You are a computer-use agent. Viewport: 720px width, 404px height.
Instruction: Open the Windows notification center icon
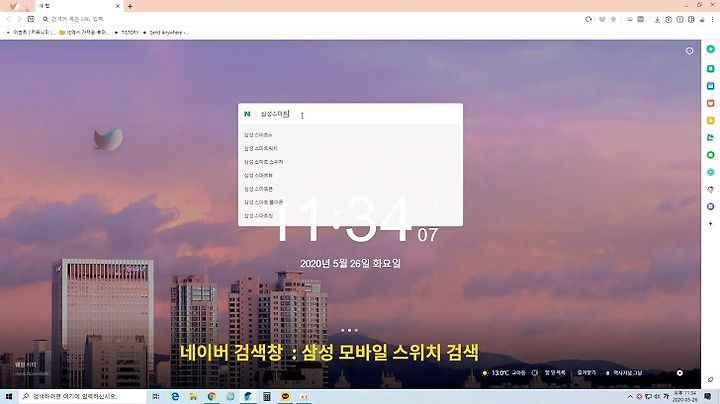[x=708, y=396]
